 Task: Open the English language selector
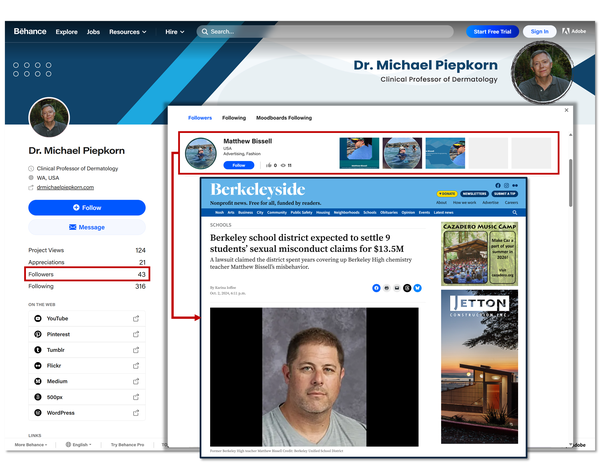pyautogui.click(x=78, y=444)
